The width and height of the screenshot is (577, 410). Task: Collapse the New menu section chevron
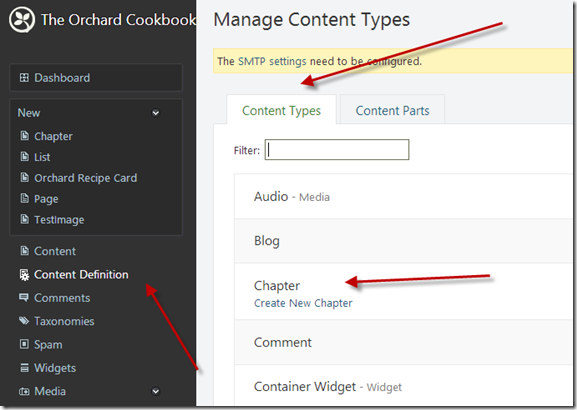156,113
